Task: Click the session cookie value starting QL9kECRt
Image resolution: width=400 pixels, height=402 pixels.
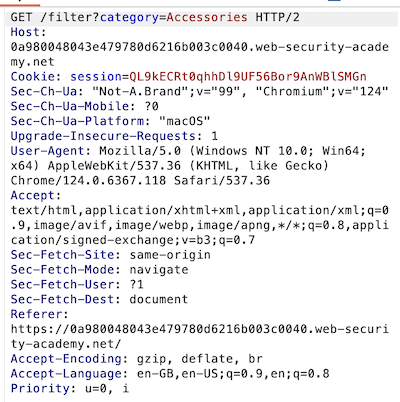Action: pos(248,77)
